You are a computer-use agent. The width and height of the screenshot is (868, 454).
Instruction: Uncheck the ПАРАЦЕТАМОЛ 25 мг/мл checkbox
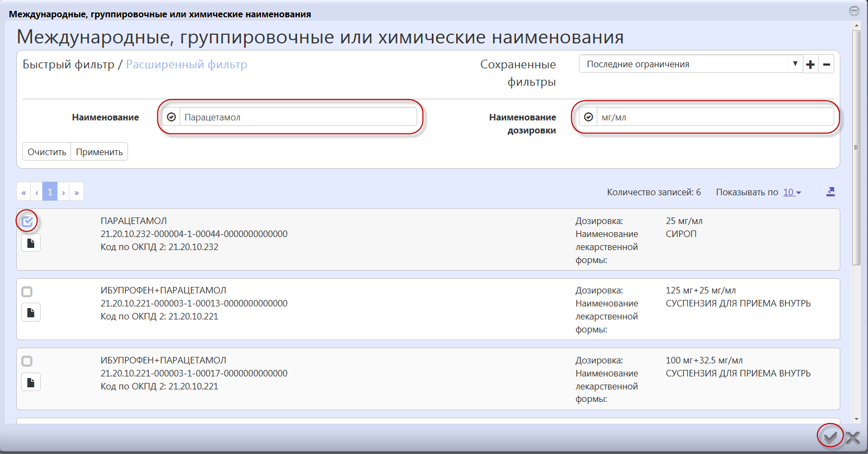click(27, 221)
